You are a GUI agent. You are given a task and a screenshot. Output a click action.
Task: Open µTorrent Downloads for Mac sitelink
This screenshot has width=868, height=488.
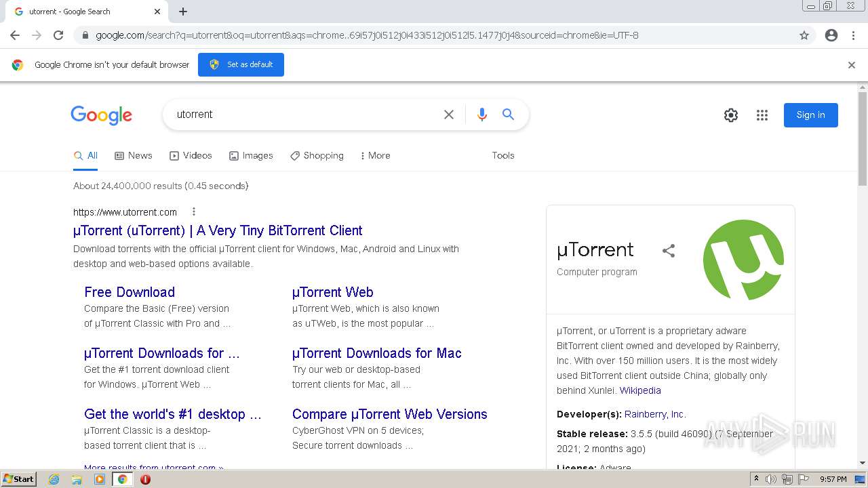[x=377, y=353]
